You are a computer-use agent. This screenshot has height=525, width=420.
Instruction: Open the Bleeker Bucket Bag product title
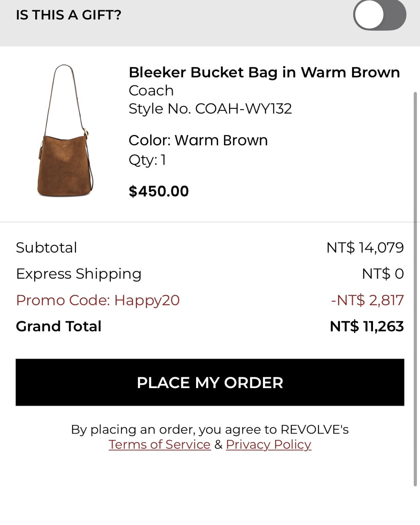(x=264, y=73)
